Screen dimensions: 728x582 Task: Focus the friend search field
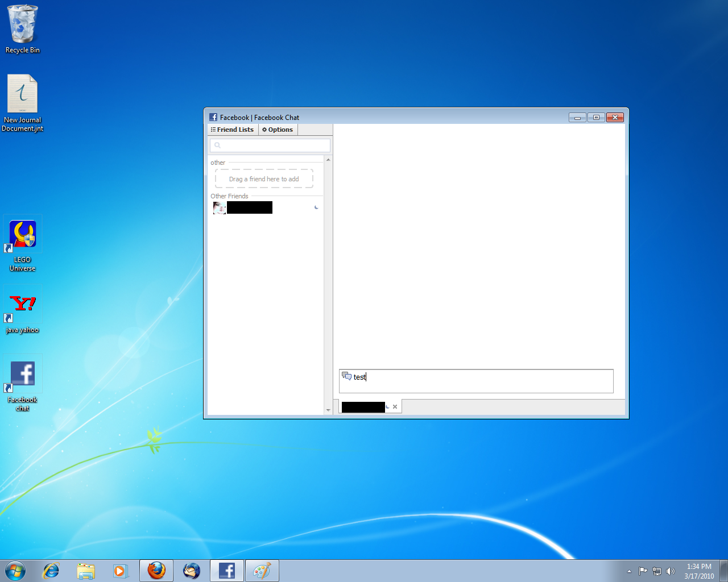coord(270,145)
